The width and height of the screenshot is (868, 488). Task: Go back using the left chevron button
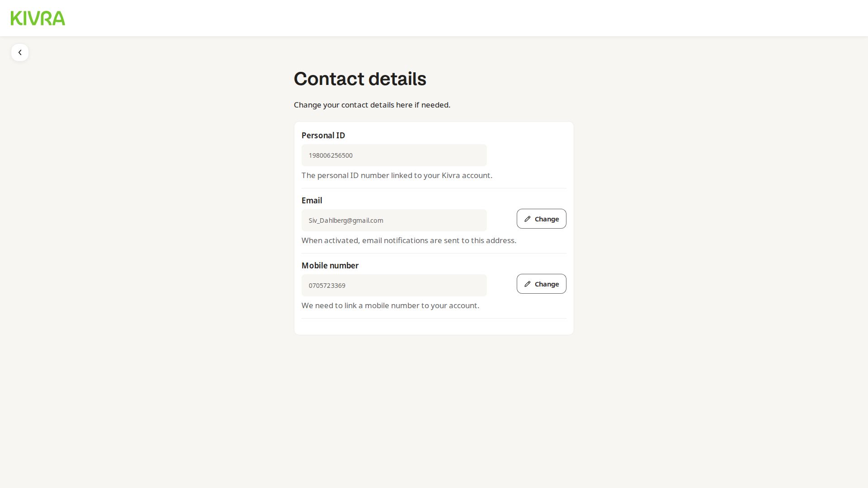click(20, 52)
